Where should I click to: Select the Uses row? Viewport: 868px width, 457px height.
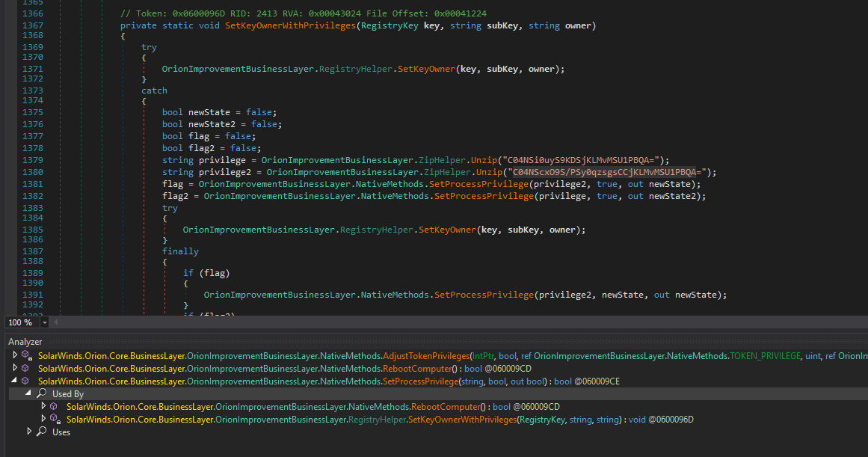coord(438,432)
